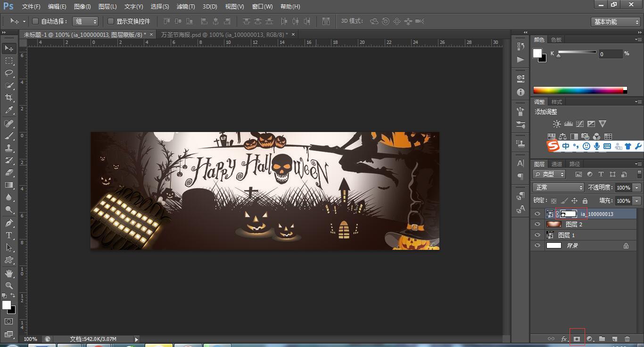Enable the 自动选择 checkbox
Viewport: 644px width, 347px height.
pos(35,21)
